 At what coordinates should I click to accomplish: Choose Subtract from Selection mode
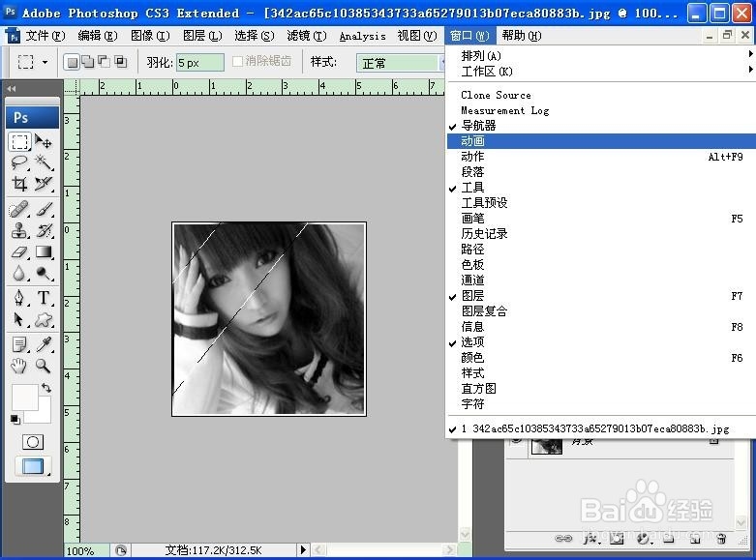pyautogui.click(x=104, y=62)
